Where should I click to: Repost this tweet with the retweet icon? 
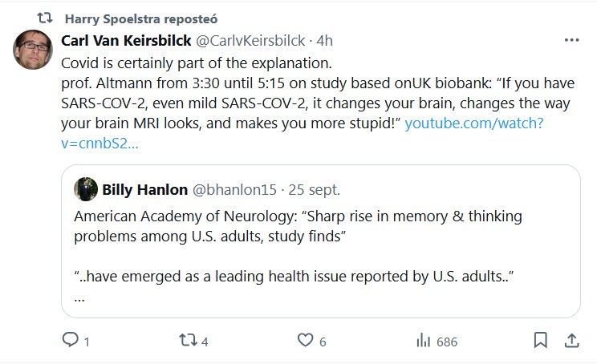click(186, 341)
